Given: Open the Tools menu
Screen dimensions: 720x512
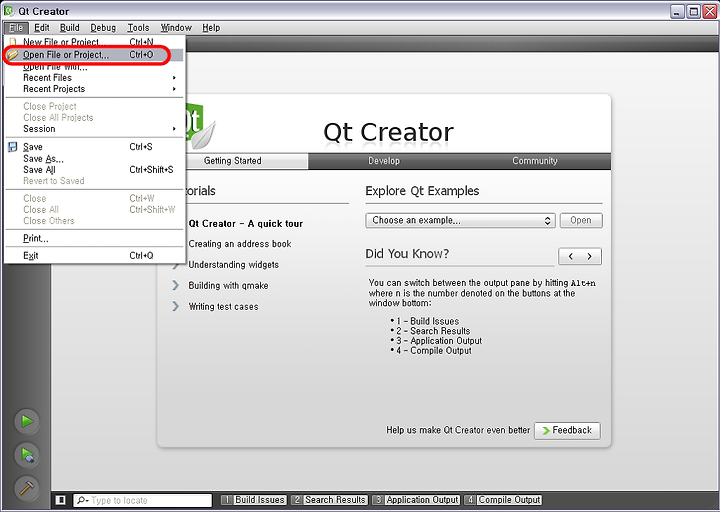Looking at the screenshot, I should (138, 28).
